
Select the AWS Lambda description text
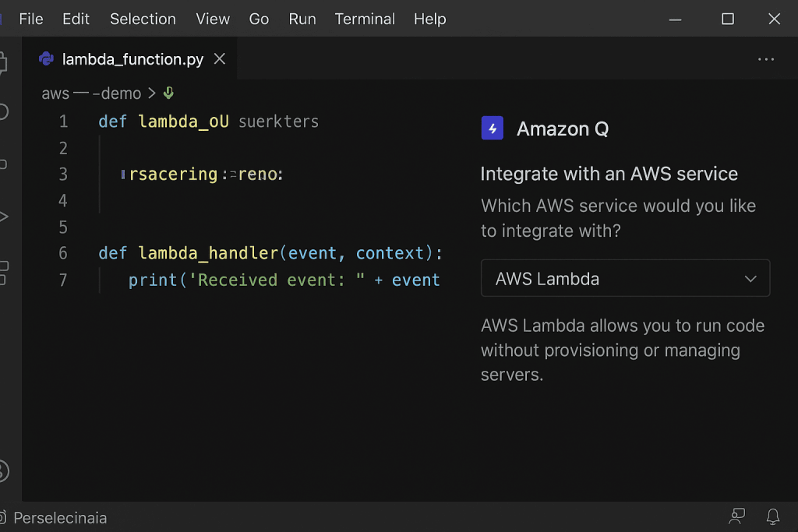[x=622, y=350]
